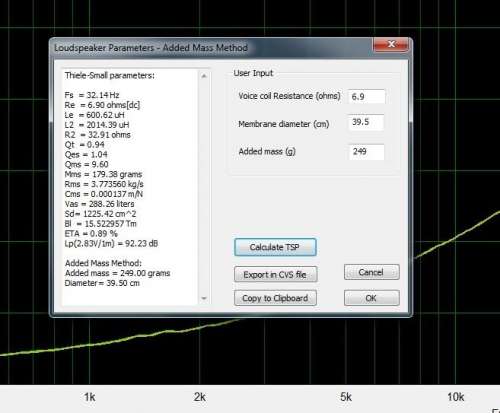Click the Membrane diameter (cm) label
The height and width of the screenshot is (413, 500).
click(284, 124)
